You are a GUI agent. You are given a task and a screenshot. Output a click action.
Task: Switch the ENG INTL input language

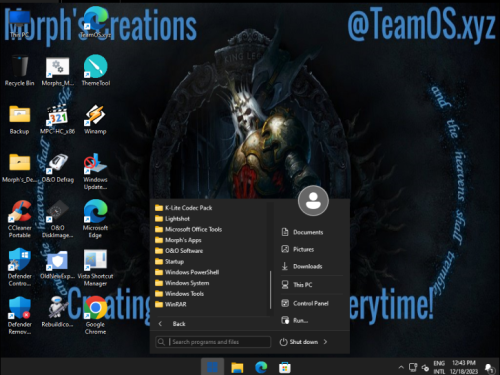click(439, 367)
